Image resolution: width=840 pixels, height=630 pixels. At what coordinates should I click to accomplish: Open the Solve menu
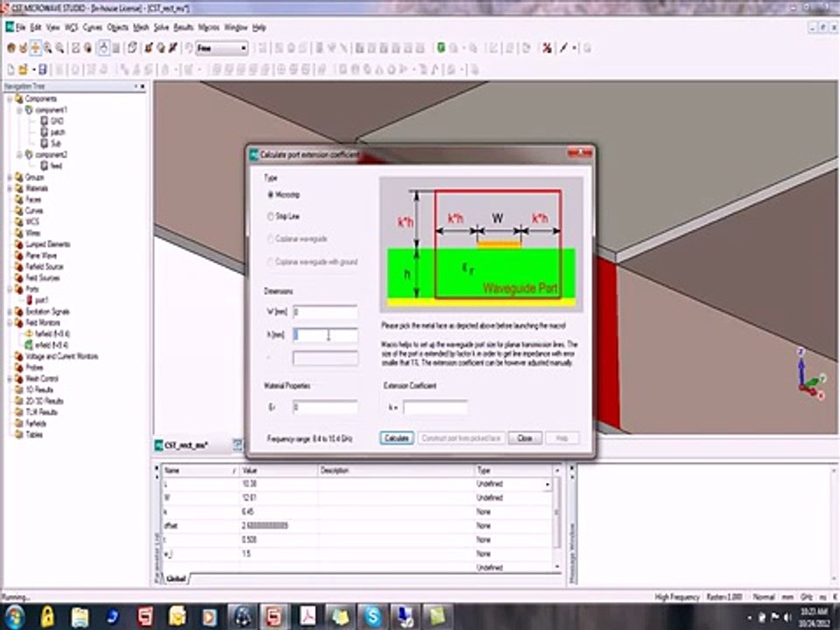click(161, 27)
